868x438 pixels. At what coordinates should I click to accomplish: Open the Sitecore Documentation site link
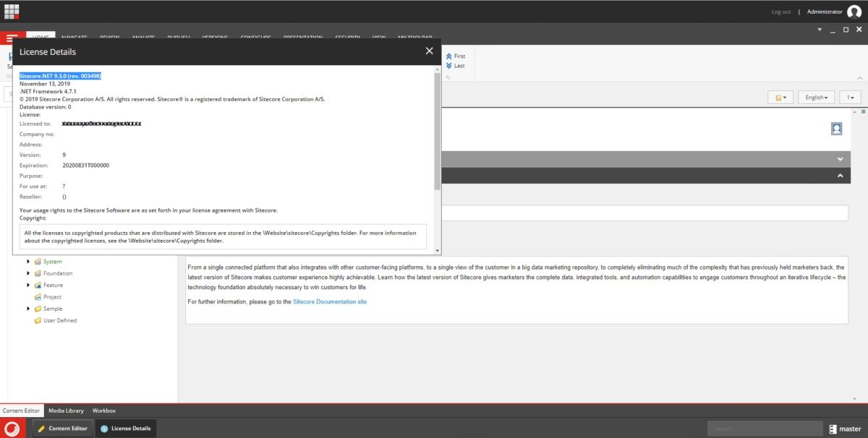330,301
